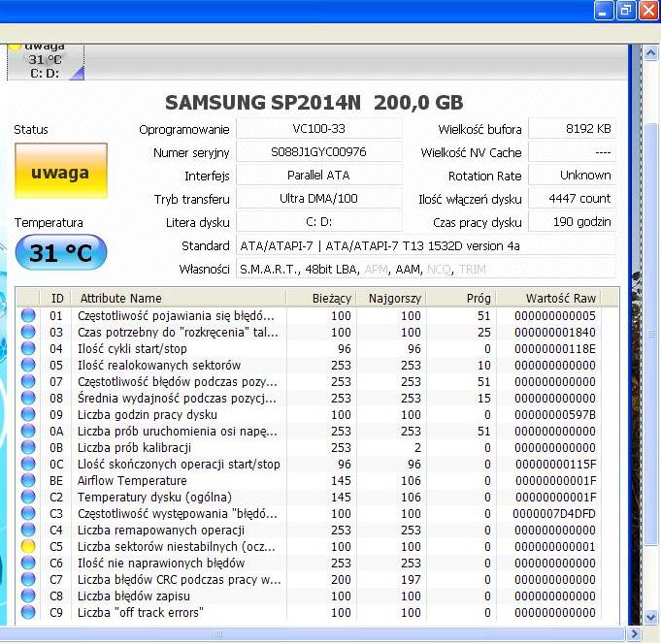Click the NV Cache size field

pyautogui.click(x=572, y=151)
